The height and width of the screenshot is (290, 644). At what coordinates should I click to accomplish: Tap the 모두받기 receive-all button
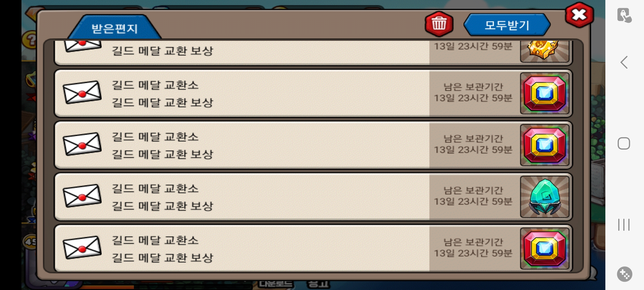click(507, 25)
